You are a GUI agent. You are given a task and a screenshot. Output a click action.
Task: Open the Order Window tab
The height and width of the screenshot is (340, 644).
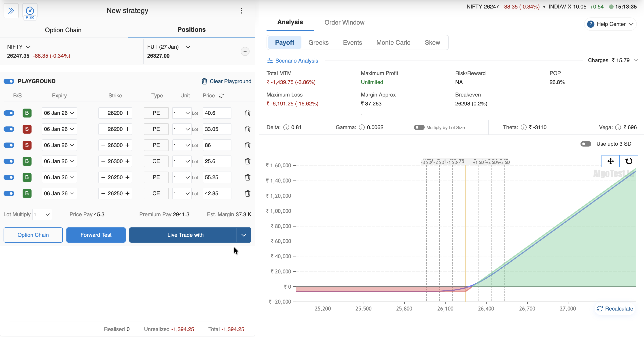[344, 23]
